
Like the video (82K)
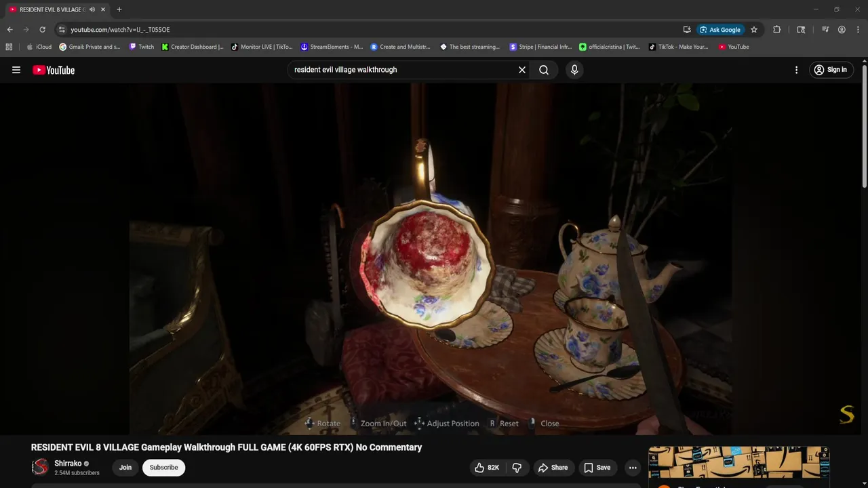(487, 468)
